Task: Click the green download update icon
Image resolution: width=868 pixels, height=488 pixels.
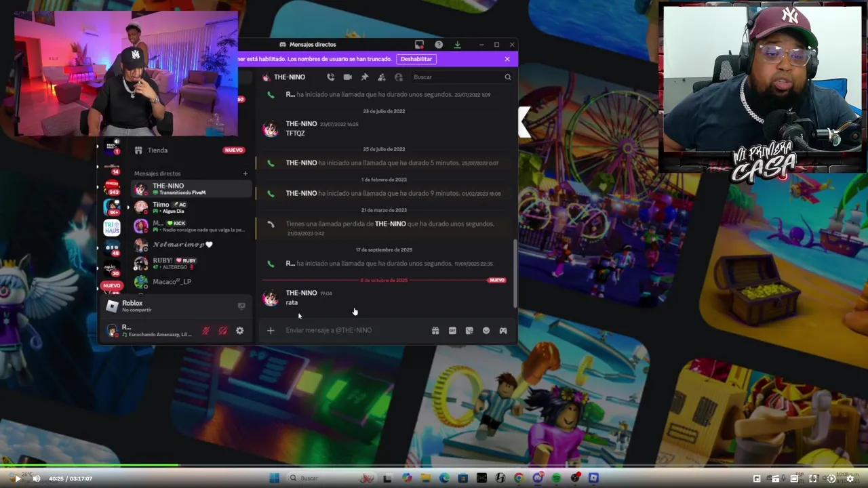Action: 457,45
